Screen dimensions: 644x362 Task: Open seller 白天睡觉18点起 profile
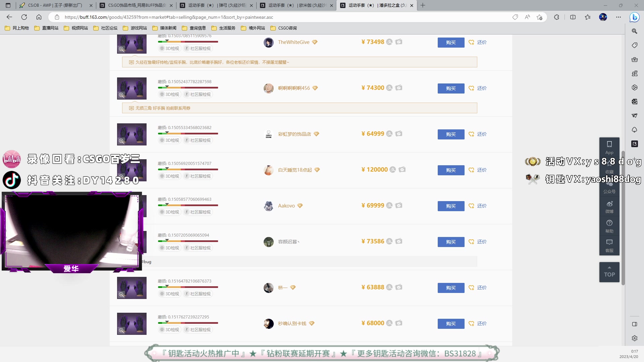tap(295, 170)
